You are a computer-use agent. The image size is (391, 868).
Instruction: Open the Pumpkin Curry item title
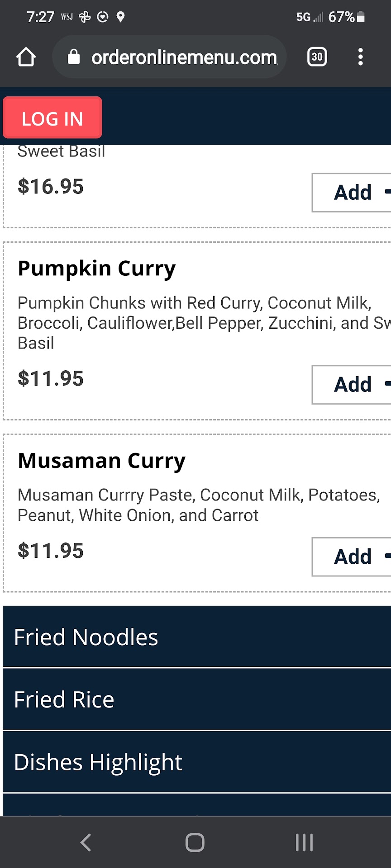pos(96,268)
